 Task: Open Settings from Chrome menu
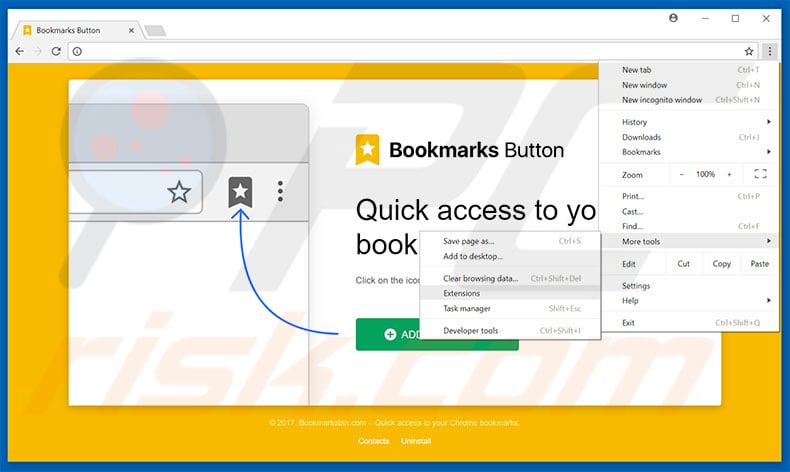pos(636,286)
